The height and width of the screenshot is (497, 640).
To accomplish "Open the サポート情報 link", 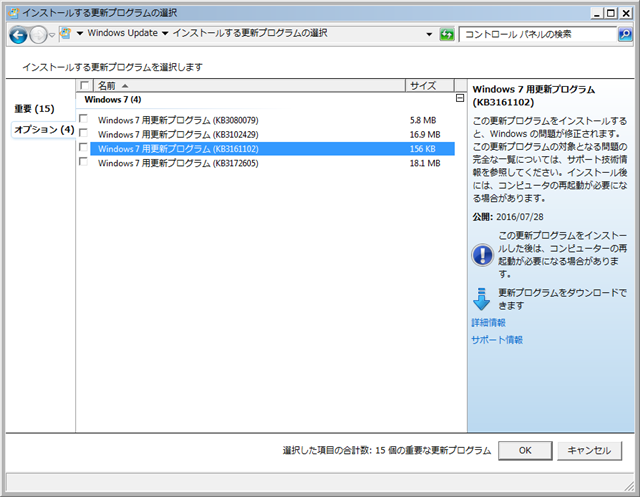I will (x=497, y=340).
